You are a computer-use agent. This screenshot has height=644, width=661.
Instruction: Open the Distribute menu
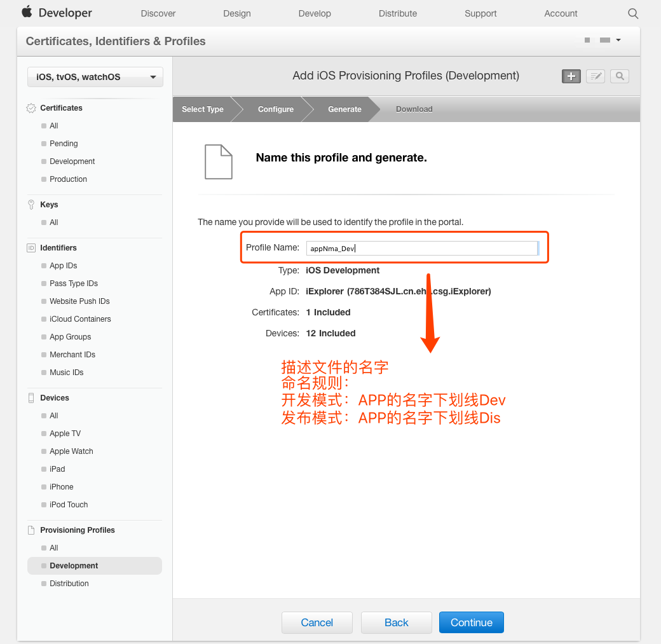click(x=397, y=13)
